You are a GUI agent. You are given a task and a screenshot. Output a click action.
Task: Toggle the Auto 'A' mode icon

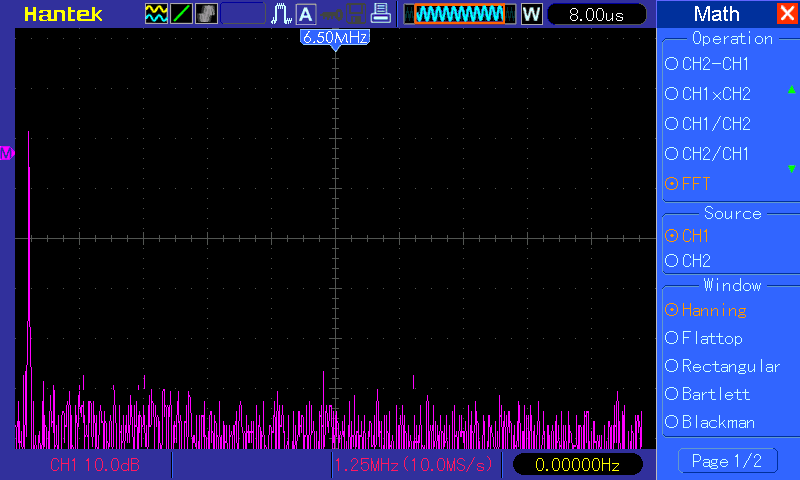(306, 14)
